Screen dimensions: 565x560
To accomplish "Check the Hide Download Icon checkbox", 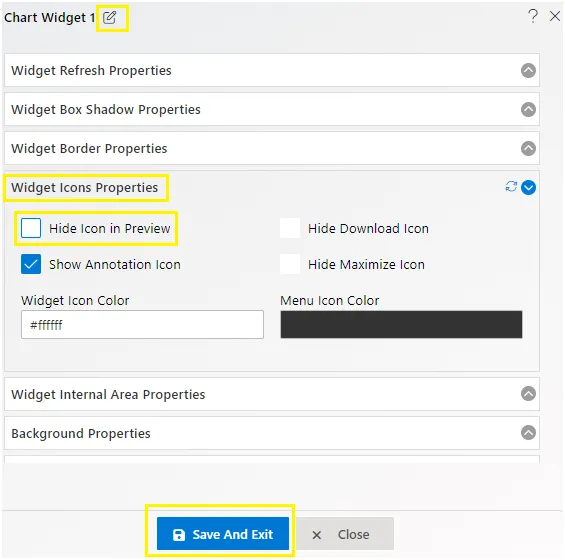I will (290, 228).
